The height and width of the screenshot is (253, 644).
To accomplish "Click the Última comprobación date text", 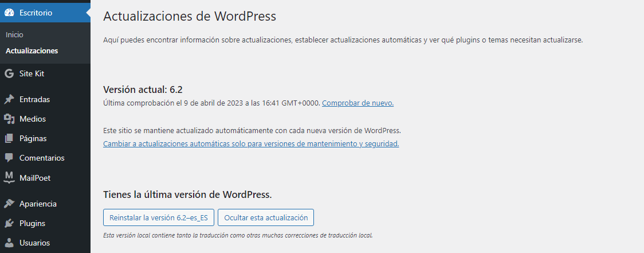I will coord(211,103).
